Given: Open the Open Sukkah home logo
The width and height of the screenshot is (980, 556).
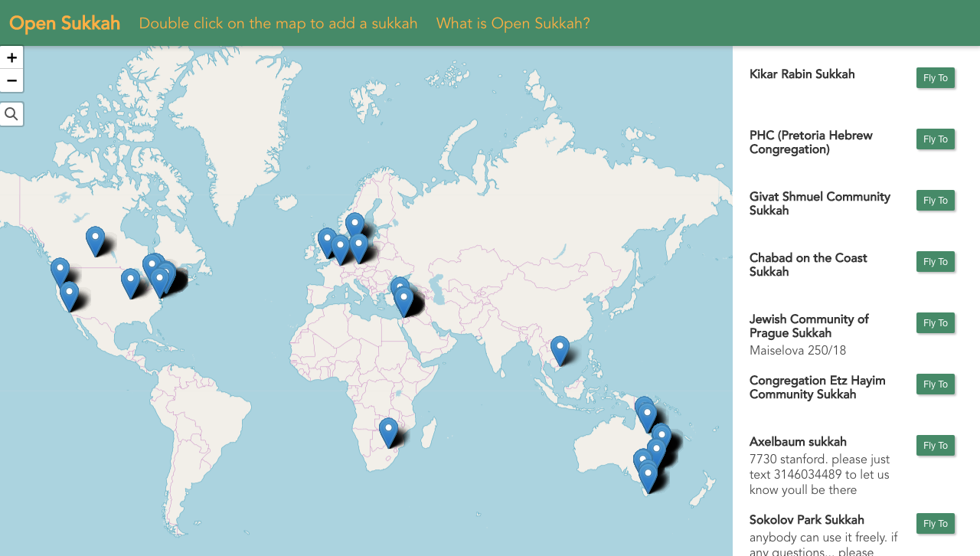Looking at the screenshot, I should (x=65, y=23).
